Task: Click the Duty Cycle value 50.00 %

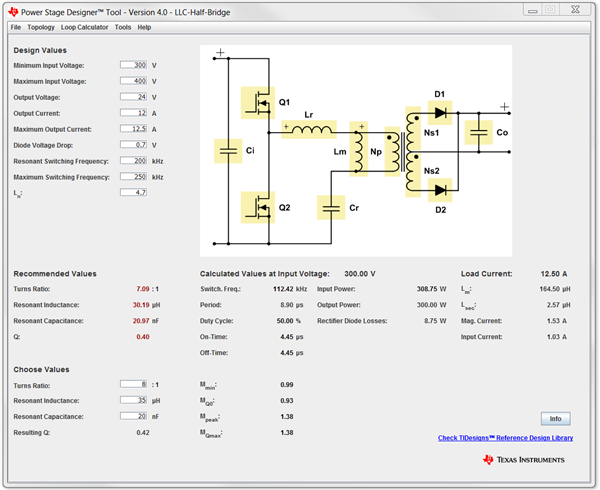Action: 289,321
